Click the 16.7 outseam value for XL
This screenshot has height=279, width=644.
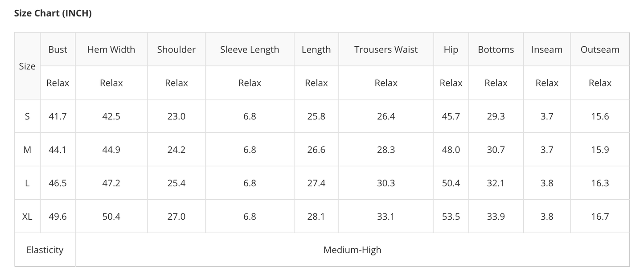[600, 217]
